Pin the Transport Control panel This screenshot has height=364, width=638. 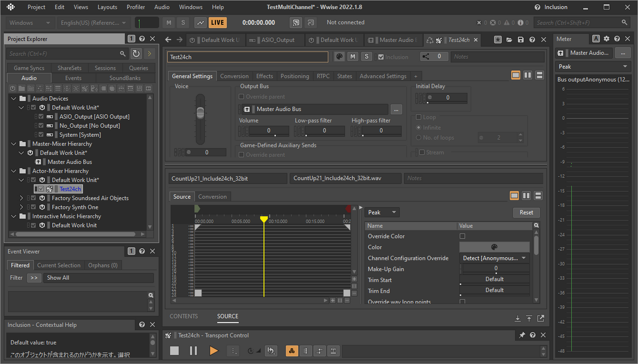(x=522, y=335)
